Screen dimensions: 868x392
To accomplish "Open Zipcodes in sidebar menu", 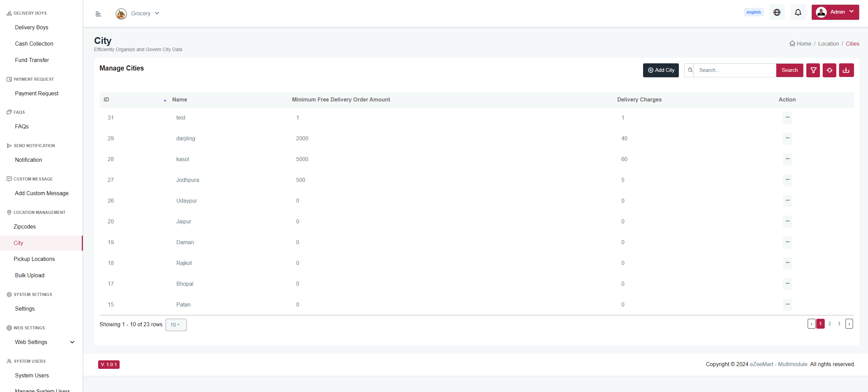I will click(x=25, y=226).
